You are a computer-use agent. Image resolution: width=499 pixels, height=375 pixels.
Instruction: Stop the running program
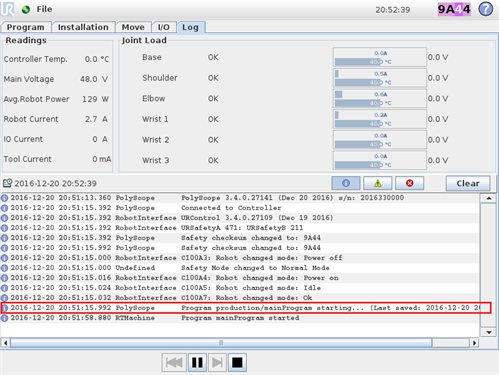point(237,362)
